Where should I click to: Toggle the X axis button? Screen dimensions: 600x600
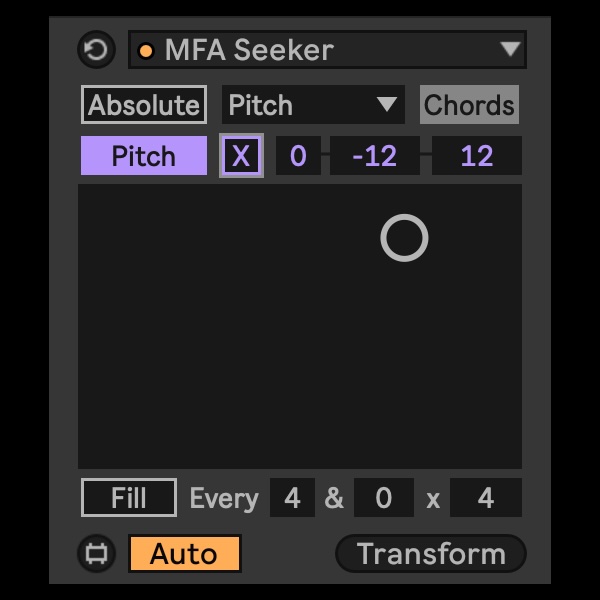point(241,156)
